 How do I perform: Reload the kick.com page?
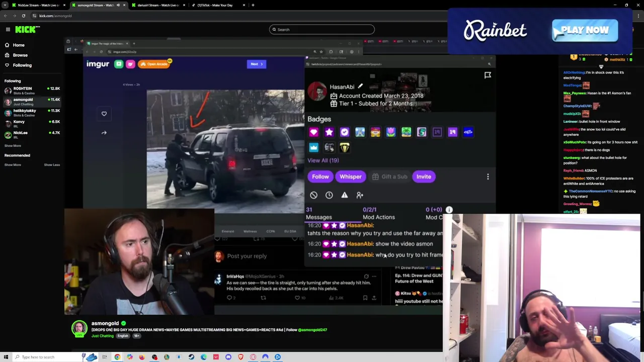[24, 16]
